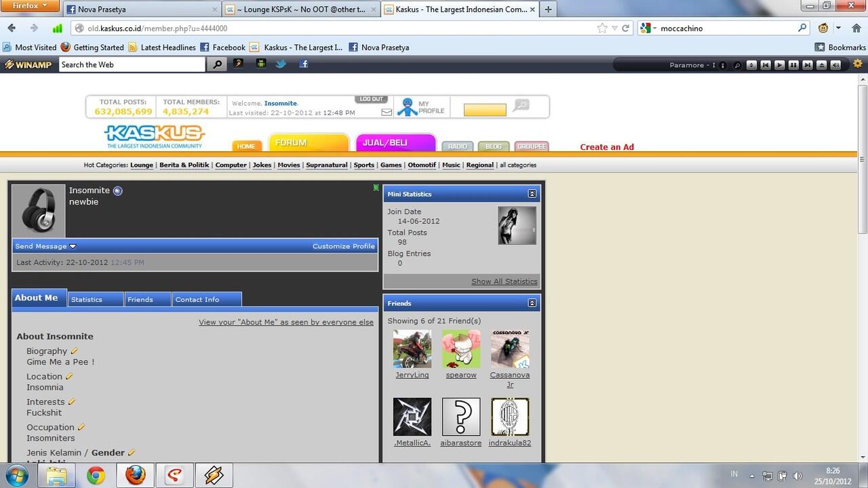868x488 pixels.
Task: Switch to Lounge KSPsK browser tab
Action: (301, 9)
